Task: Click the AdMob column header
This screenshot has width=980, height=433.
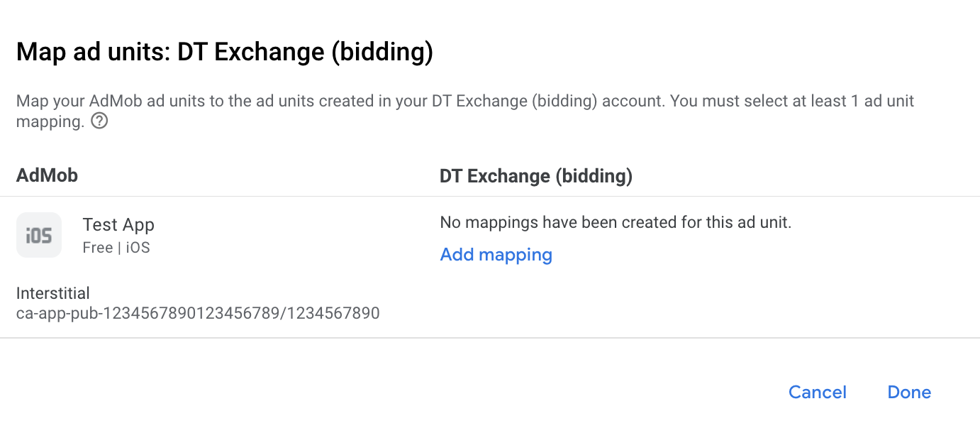Action: [x=47, y=175]
